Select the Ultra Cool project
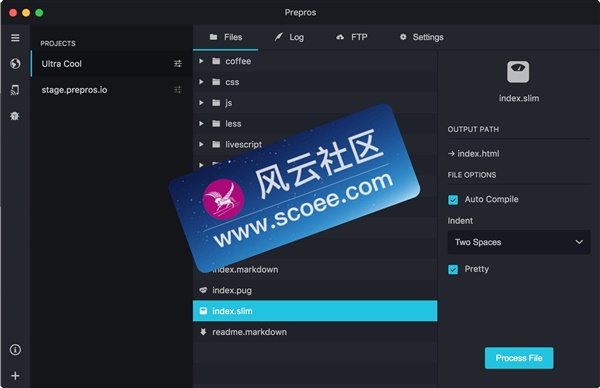Screen dimensions: 600x388 coord(111,64)
